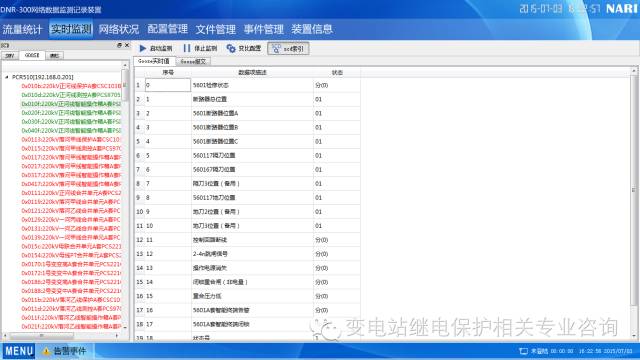This screenshot has width=640, height=360.
Task: Click row description 5601断路器位置A
Action: (x=215, y=113)
